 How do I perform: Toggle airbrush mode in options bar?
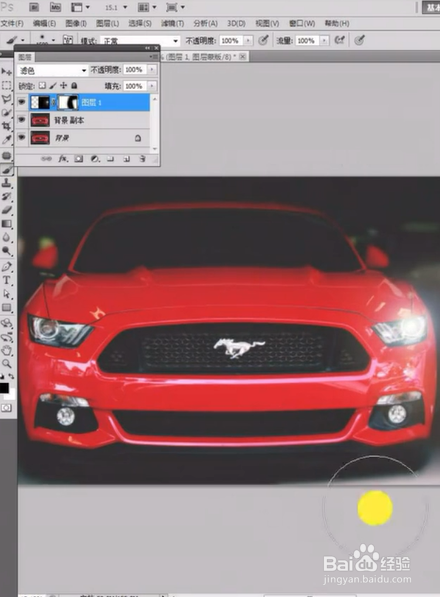pos(340,40)
